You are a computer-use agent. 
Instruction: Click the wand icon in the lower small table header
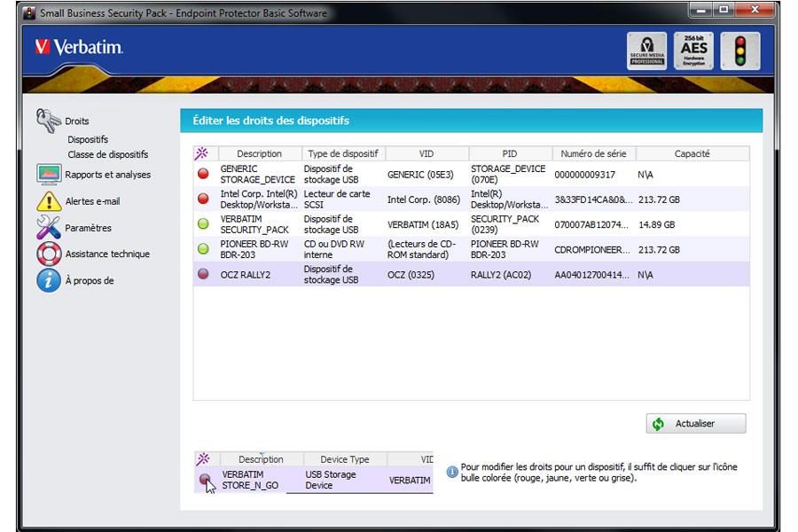[203, 458]
